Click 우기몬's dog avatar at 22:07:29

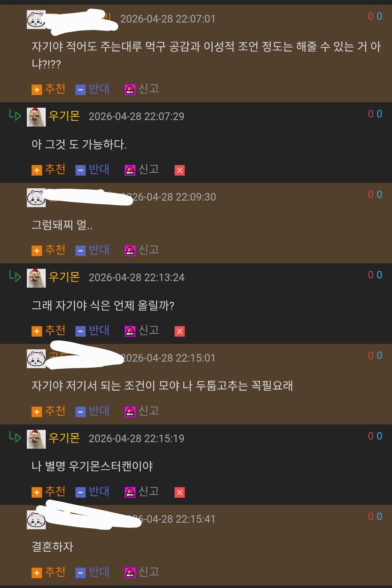[36, 117]
